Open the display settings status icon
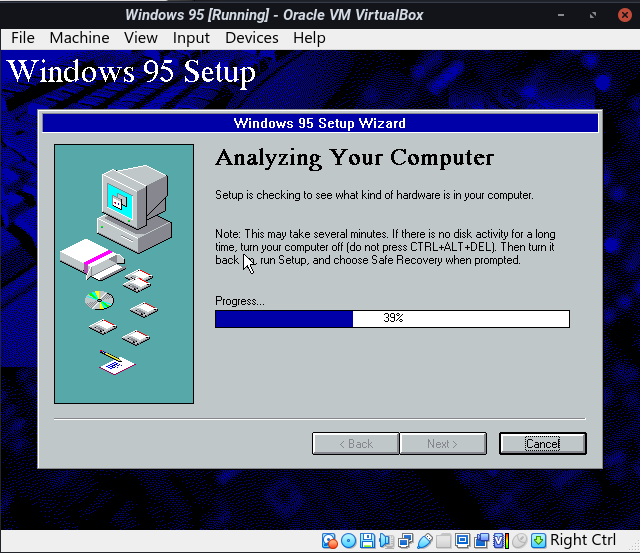This screenshot has height=553, width=640. [463, 541]
